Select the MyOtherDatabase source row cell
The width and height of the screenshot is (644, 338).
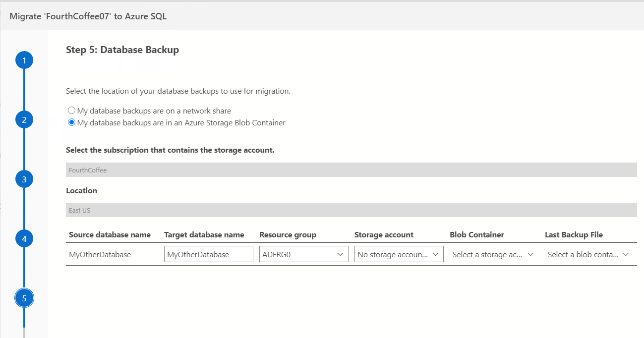(100, 254)
